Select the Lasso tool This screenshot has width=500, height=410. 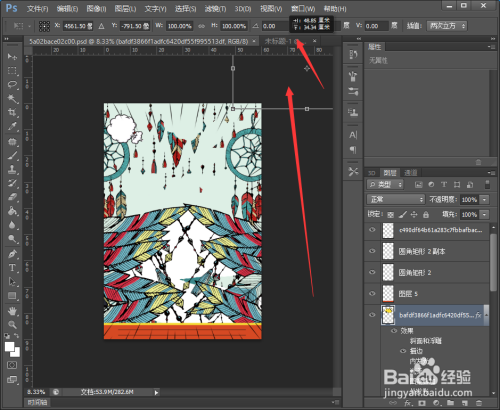click(x=12, y=85)
